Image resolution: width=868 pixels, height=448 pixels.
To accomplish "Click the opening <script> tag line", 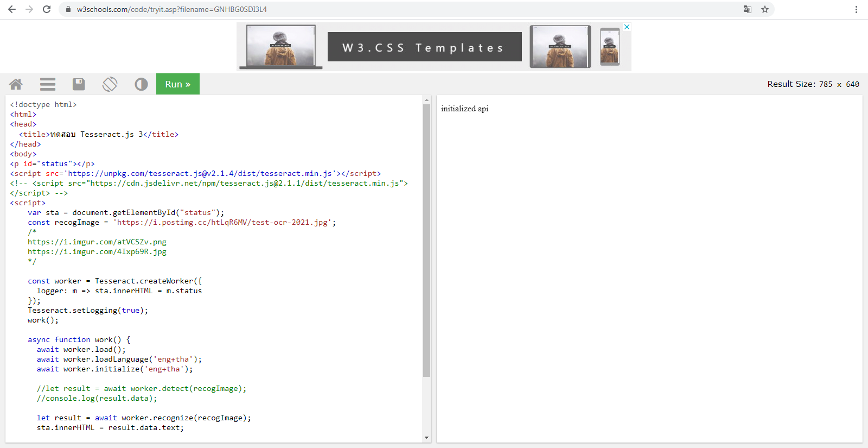I will (x=28, y=203).
